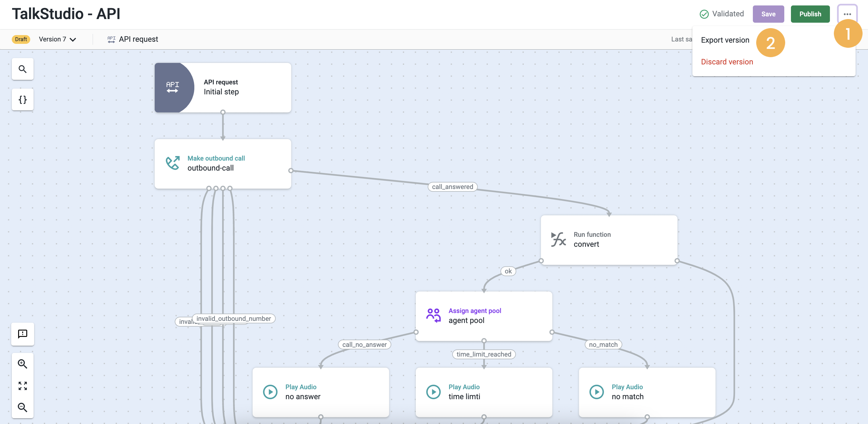Select Export version from menu
The height and width of the screenshot is (424, 868).
coord(725,40)
